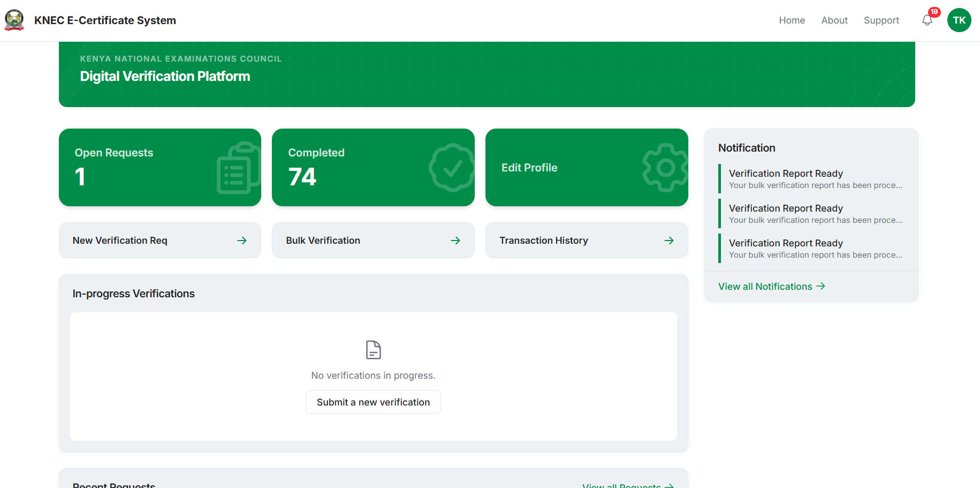Follow the View all Notifications link
Image resolution: width=980 pixels, height=488 pixels.
771,287
